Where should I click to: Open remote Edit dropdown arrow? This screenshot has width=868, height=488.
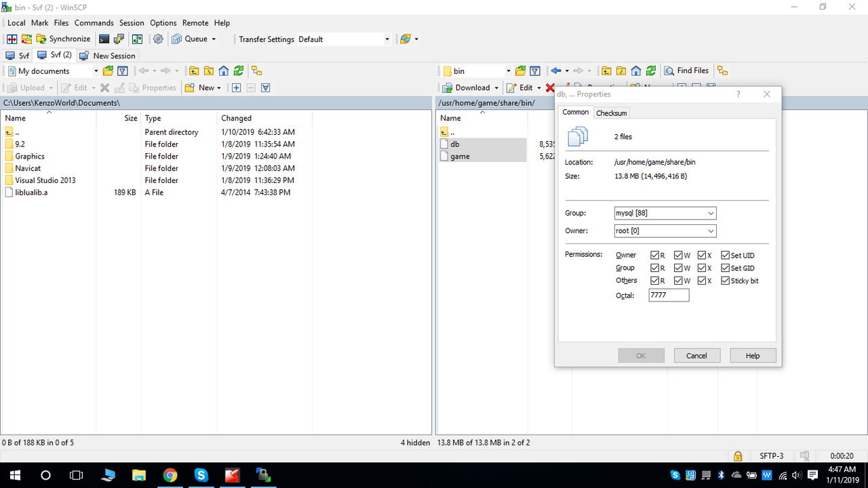(539, 88)
